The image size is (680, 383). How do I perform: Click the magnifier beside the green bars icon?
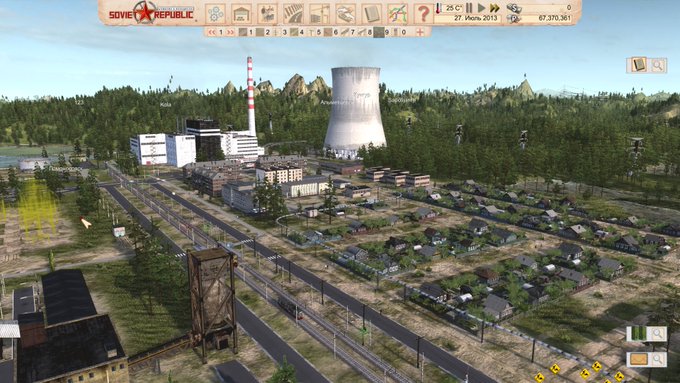pyautogui.click(x=658, y=334)
